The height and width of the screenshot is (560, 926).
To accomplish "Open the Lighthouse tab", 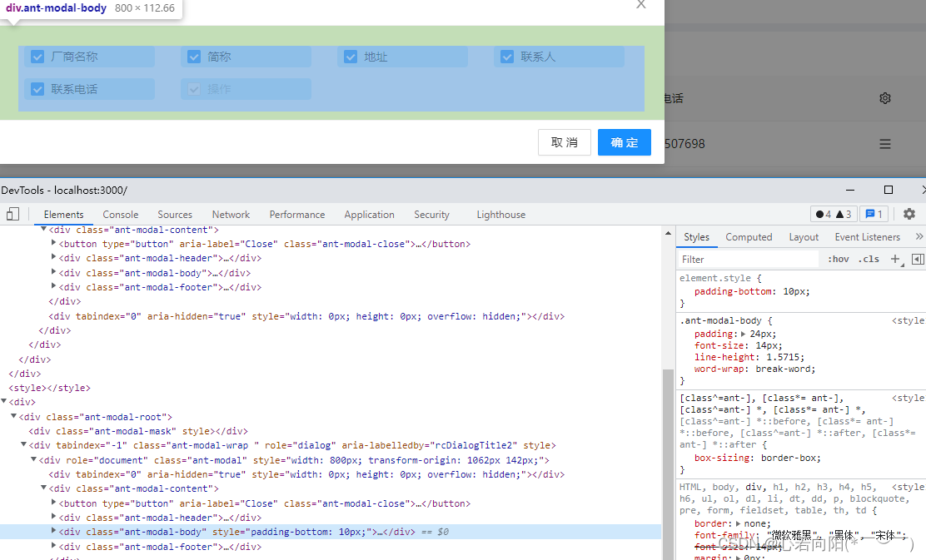I will coord(500,214).
